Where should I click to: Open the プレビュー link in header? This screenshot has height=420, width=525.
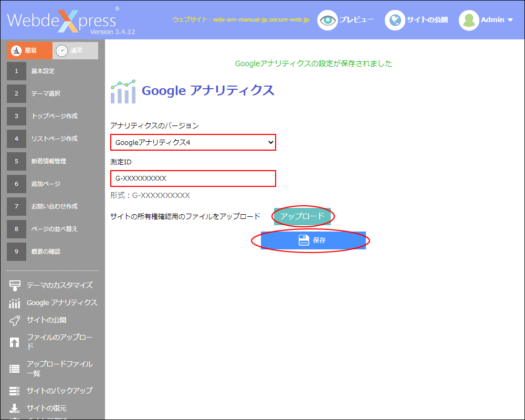point(356,20)
